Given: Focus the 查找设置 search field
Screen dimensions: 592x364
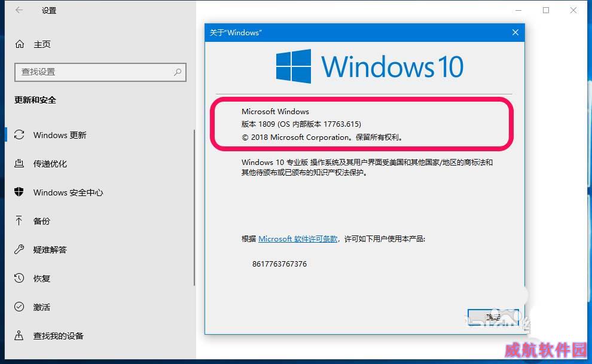Looking at the screenshot, I should click(100, 72).
